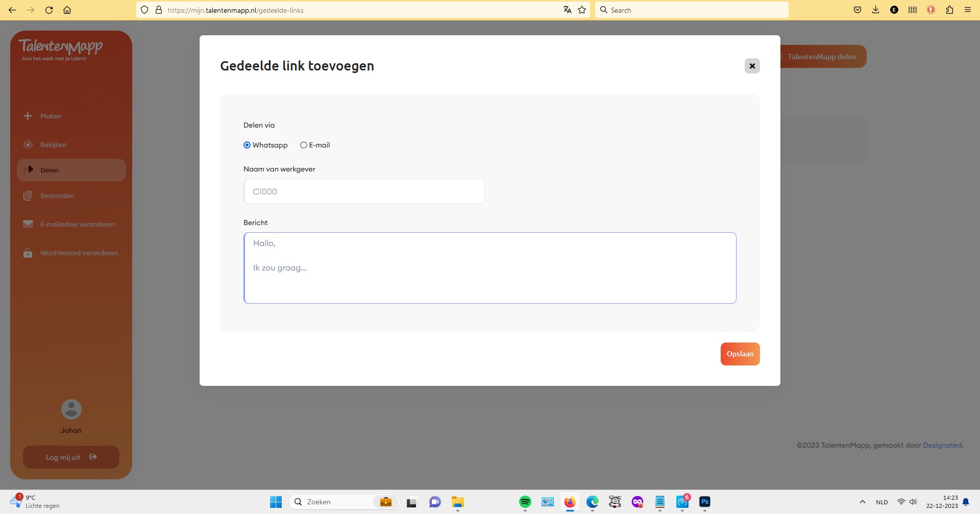980x514 pixels.
Task: Open File Explorer from the taskbar
Action: [x=457, y=502]
